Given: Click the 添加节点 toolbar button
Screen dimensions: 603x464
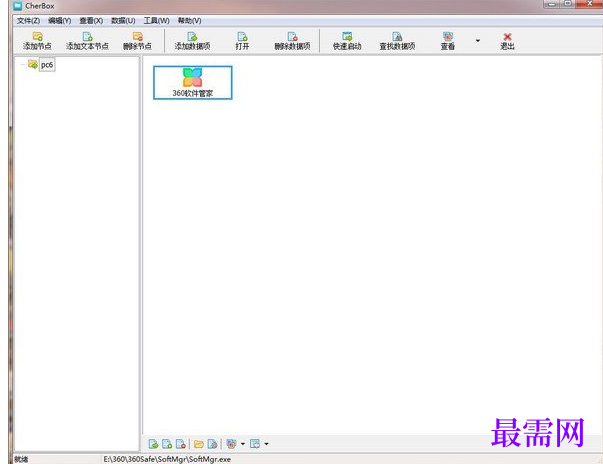Looking at the screenshot, I should [x=37, y=41].
